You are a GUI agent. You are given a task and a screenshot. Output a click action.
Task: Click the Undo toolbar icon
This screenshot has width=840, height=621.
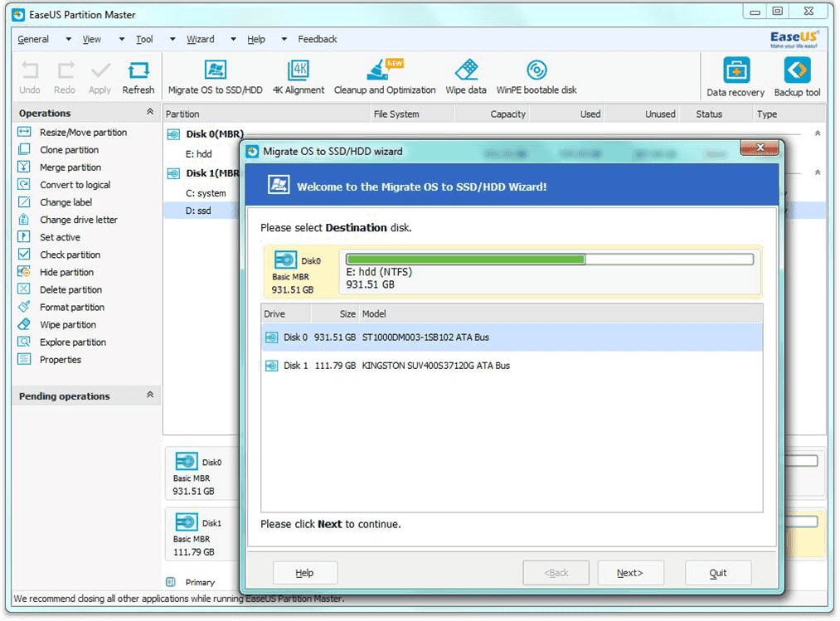click(x=30, y=78)
